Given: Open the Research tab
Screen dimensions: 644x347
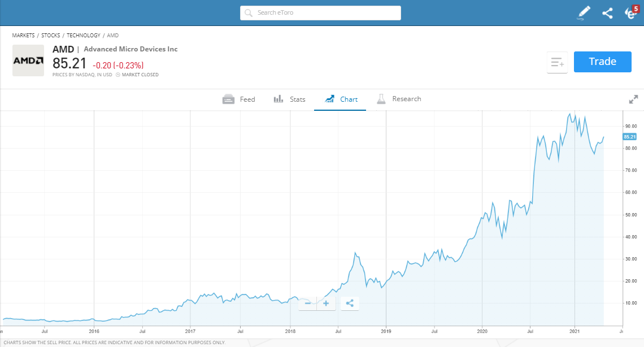Looking at the screenshot, I should coord(399,99).
